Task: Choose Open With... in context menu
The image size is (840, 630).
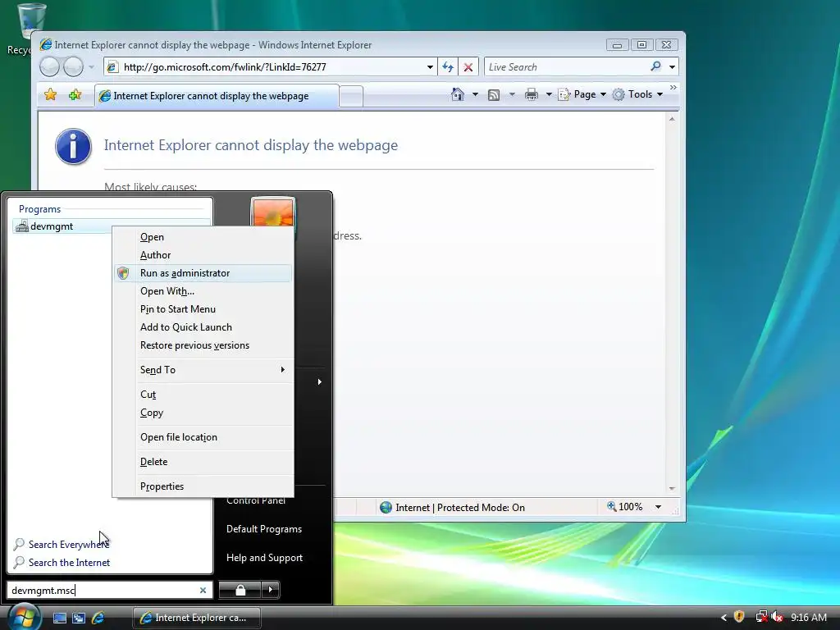Action: click(x=203, y=291)
